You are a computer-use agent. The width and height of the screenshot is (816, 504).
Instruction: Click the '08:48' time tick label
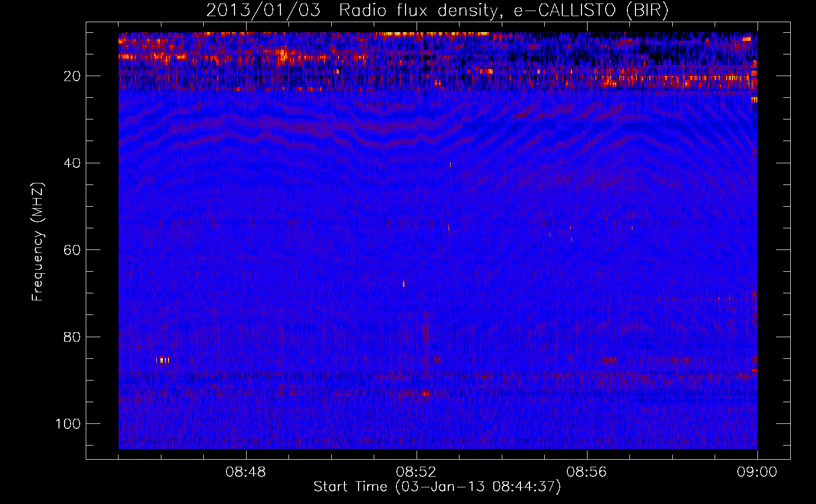246,472
